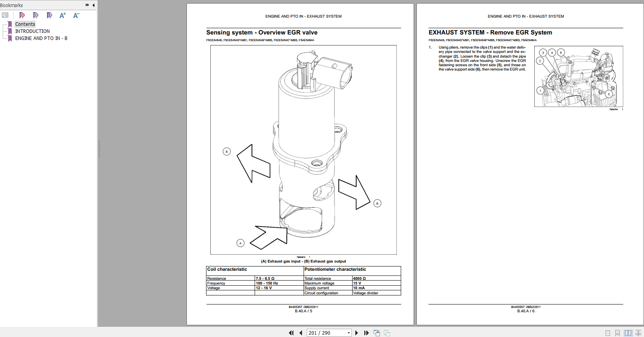644x337 pixels.
Task: Go to the next page
Action: coord(356,333)
